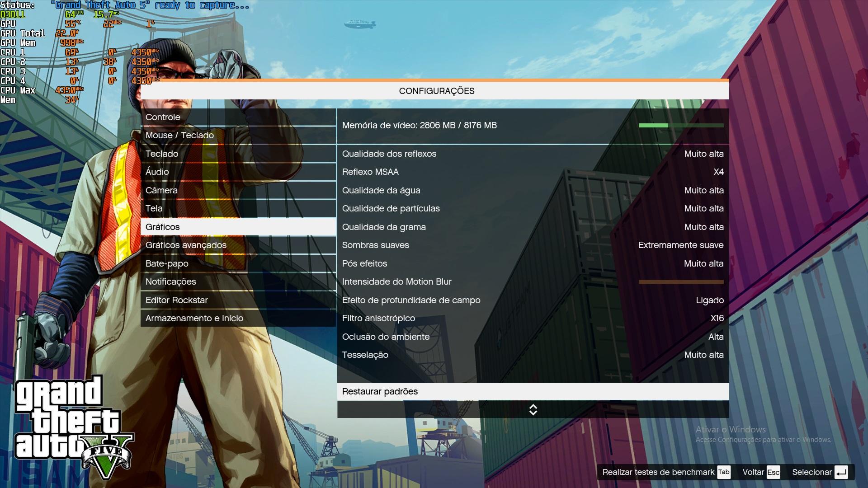868x488 pixels.
Task: Click Realizar testes de benchmark
Action: (656, 472)
